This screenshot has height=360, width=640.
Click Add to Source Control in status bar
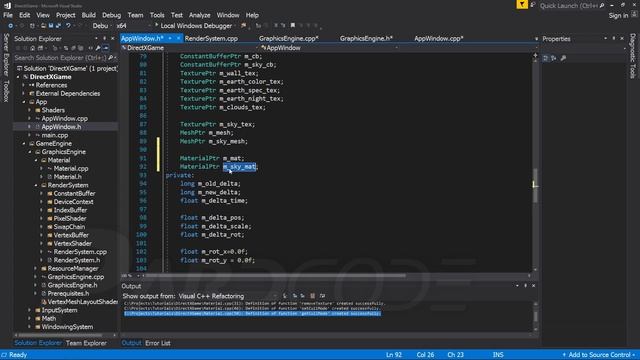tap(599, 355)
